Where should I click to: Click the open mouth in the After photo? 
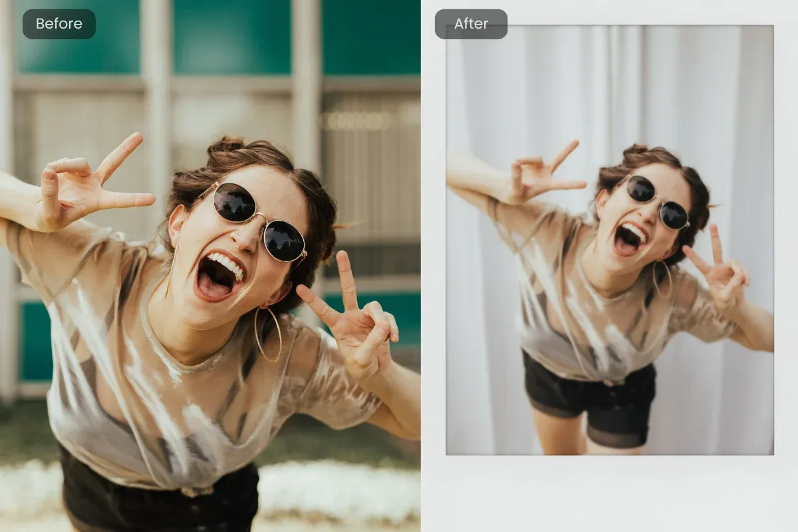[628, 238]
